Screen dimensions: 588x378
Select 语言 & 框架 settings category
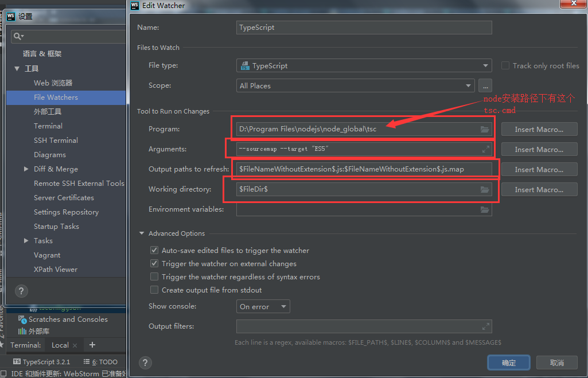[x=66, y=53]
